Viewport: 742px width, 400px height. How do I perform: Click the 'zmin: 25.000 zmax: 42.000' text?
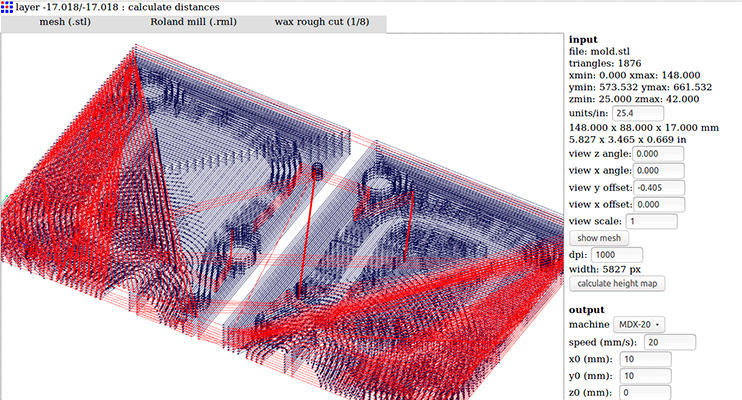click(634, 99)
